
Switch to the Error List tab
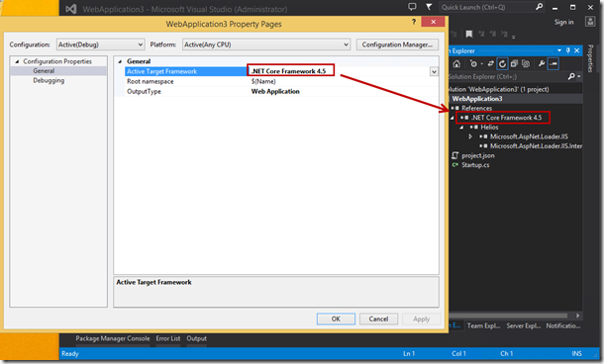click(x=168, y=338)
